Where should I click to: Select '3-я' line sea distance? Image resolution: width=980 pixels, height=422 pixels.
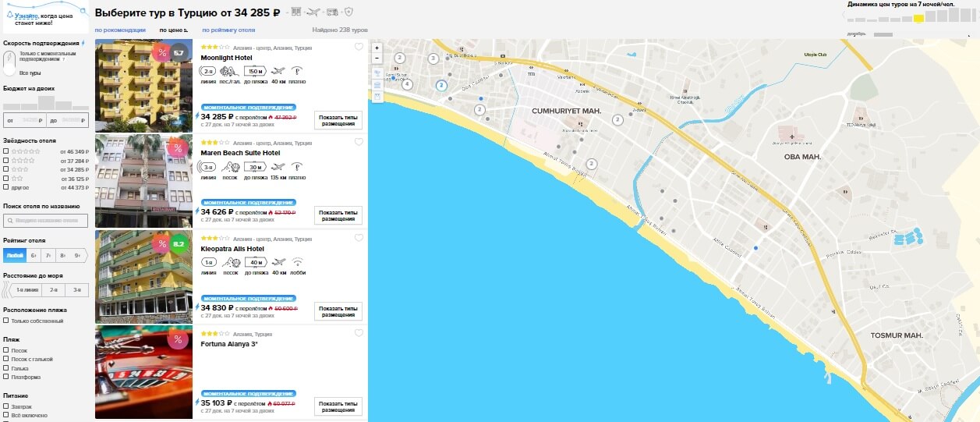[76, 290]
